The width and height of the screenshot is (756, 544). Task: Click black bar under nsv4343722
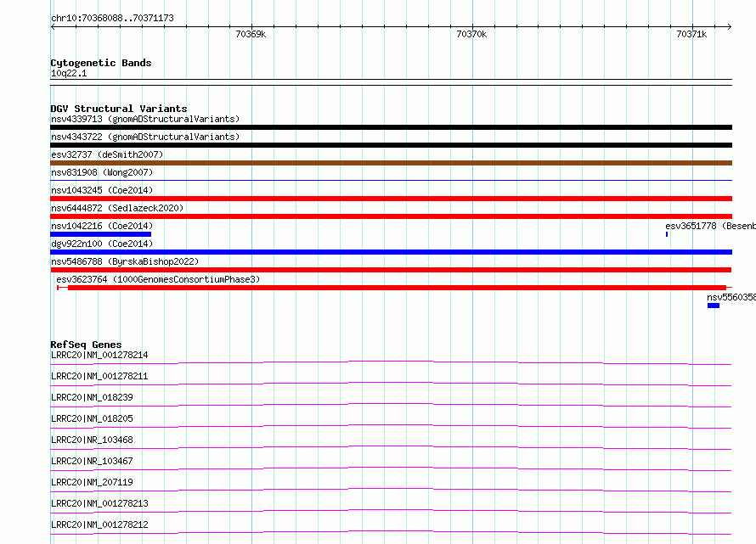click(391, 145)
